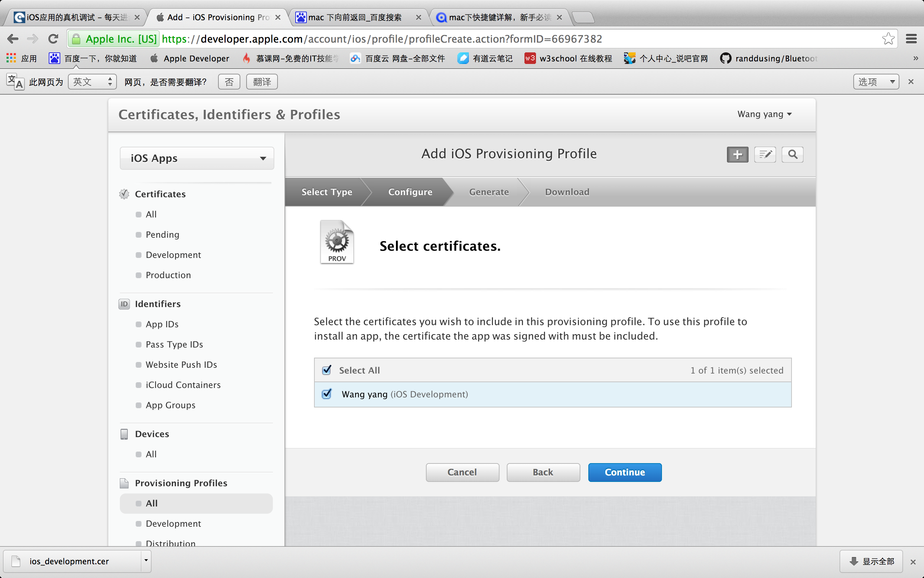Screen dimensions: 924x578
Task: Open All under Provisioning Profiles
Action: coord(196,503)
